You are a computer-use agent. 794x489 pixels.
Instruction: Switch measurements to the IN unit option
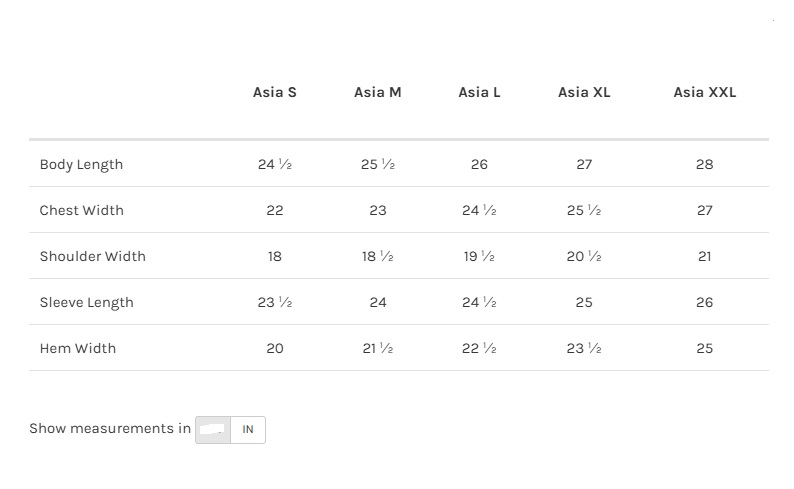(248, 430)
